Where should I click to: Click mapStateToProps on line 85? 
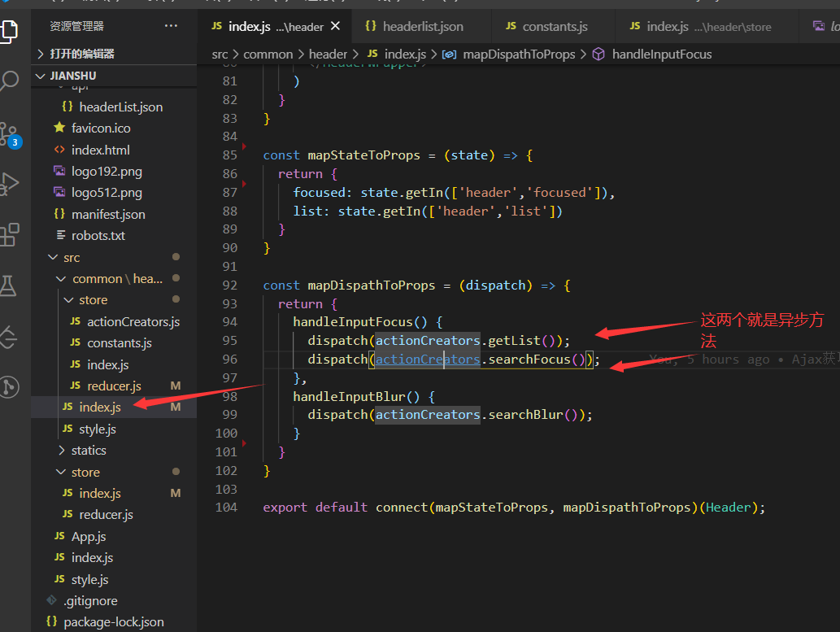pyautogui.click(x=363, y=155)
